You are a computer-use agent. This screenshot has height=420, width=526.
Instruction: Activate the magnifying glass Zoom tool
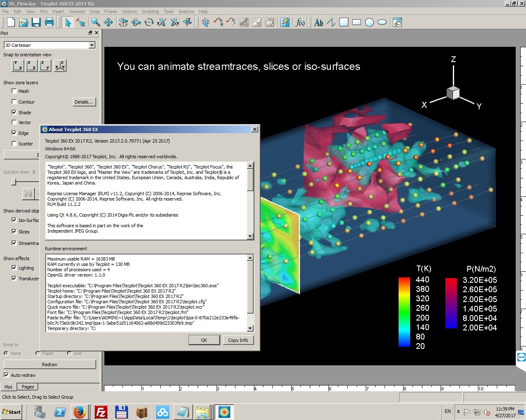tap(95, 23)
